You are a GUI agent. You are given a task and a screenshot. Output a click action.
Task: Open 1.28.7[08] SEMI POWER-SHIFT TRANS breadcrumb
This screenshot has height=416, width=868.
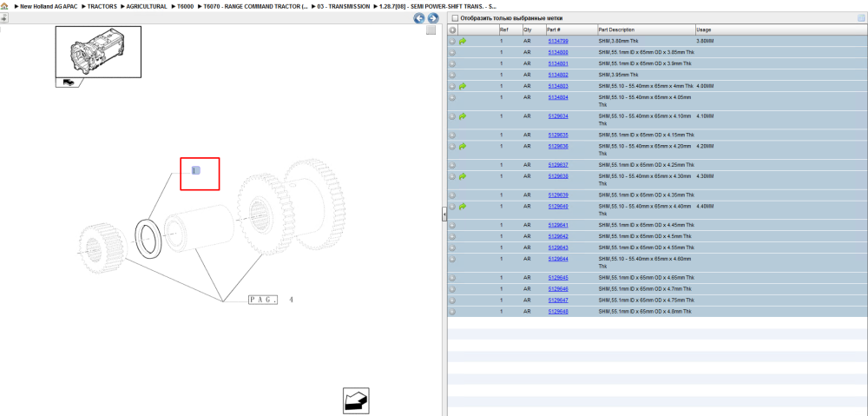[x=437, y=6]
